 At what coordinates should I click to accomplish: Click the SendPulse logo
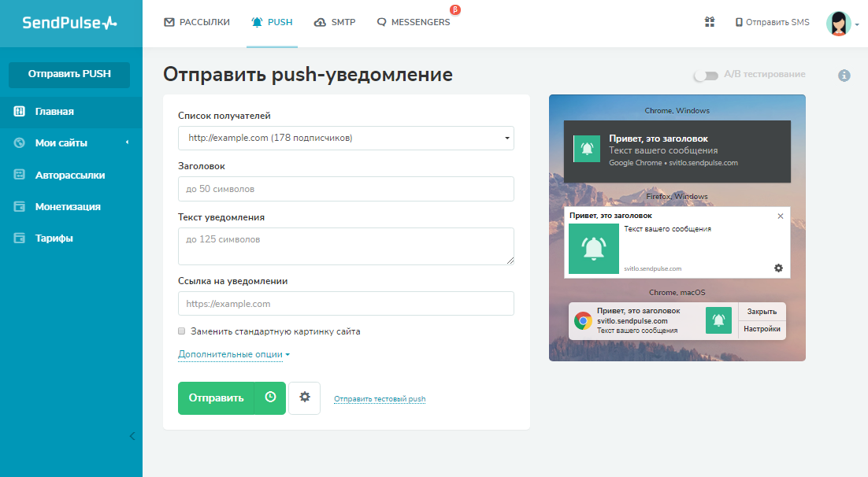70,23
